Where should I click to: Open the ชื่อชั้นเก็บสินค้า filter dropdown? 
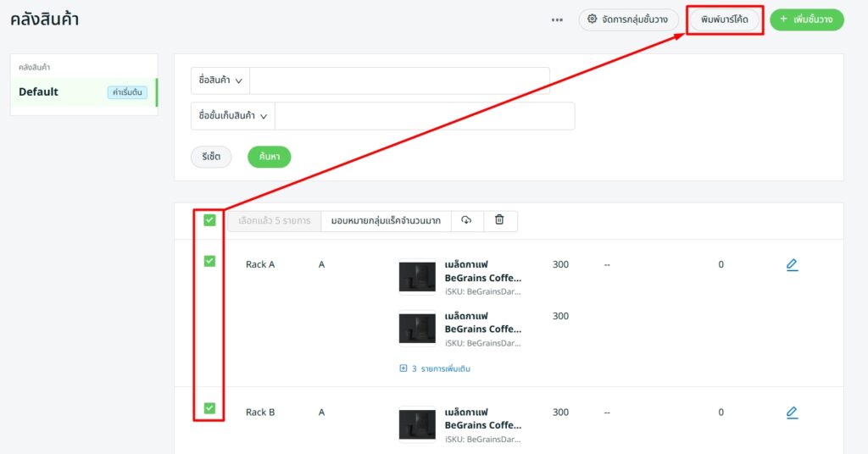pyautogui.click(x=233, y=116)
